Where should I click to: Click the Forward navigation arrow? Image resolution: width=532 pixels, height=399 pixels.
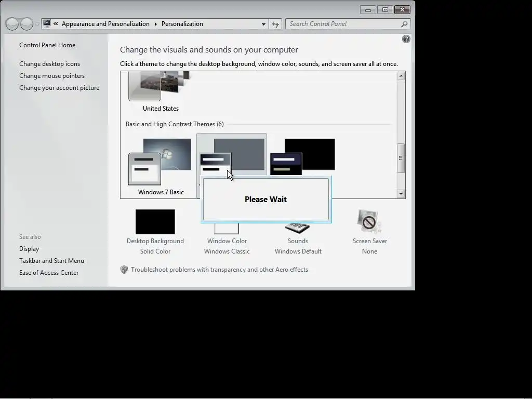click(x=26, y=24)
